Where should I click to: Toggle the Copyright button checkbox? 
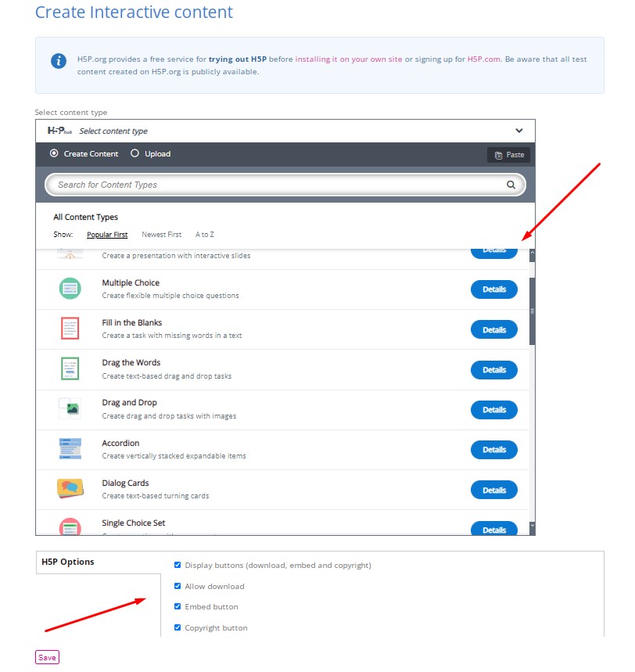click(x=178, y=627)
